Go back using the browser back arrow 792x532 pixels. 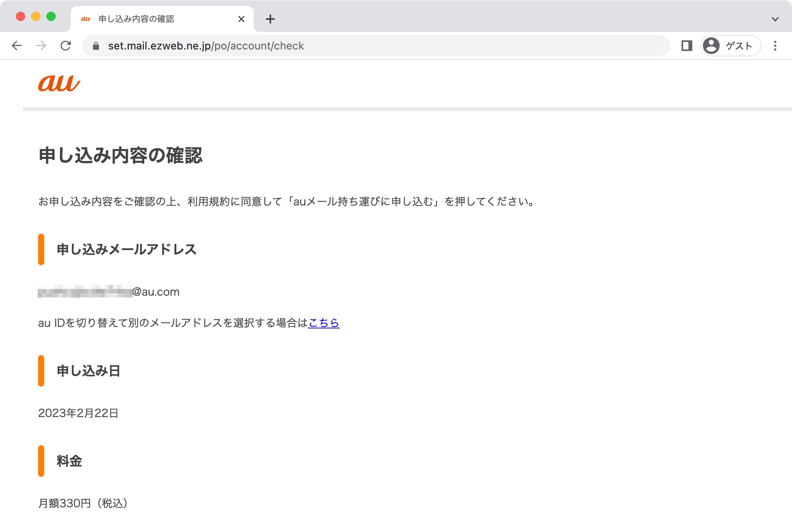pyautogui.click(x=17, y=46)
